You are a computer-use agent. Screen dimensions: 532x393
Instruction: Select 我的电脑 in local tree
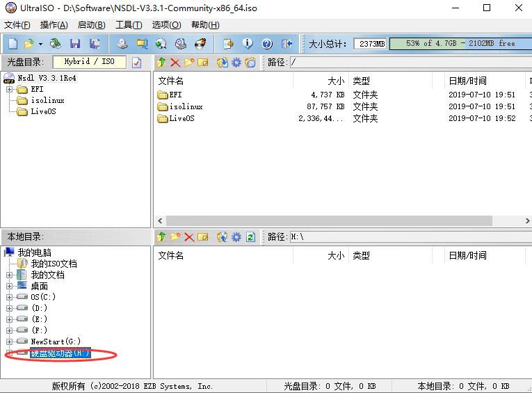coord(34,252)
